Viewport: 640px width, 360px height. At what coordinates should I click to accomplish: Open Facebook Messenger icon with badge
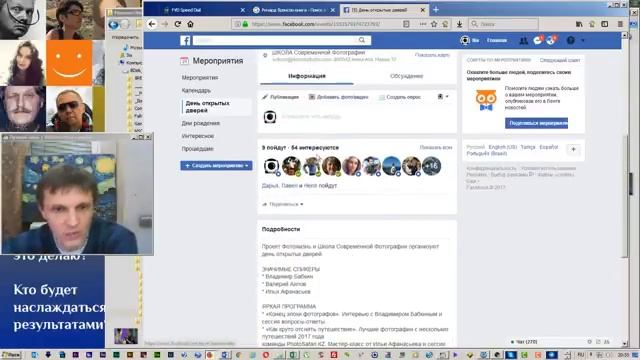(x=538, y=40)
